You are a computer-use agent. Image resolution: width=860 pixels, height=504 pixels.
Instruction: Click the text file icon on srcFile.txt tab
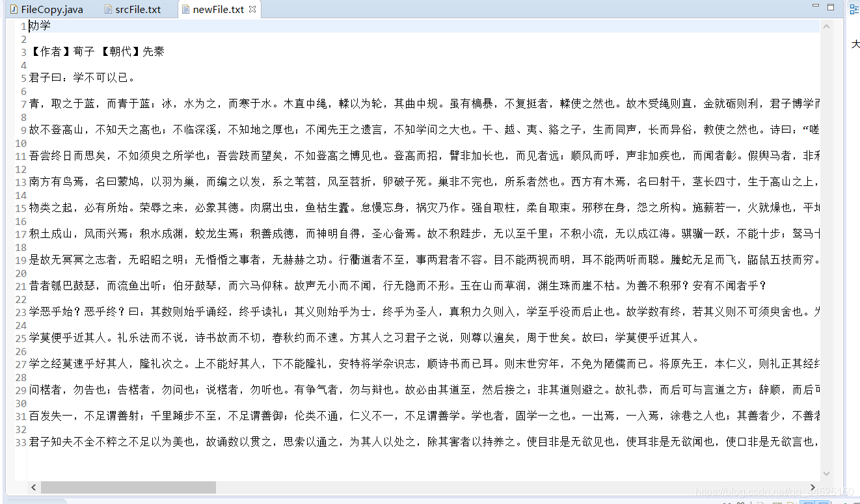[x=108, y=9]
